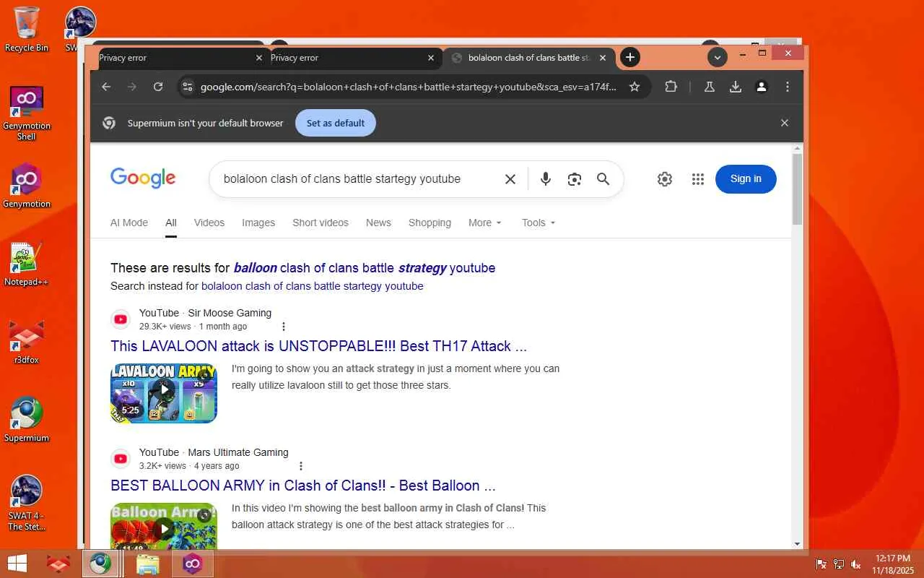
Task: Select the Videos results tab
Action: [x=209, y=223]
